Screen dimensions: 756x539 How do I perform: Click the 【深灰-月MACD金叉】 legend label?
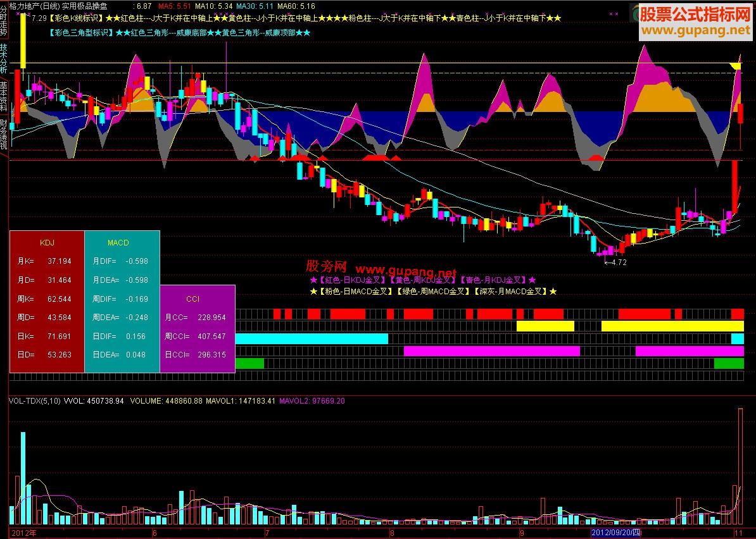(510, 292)
